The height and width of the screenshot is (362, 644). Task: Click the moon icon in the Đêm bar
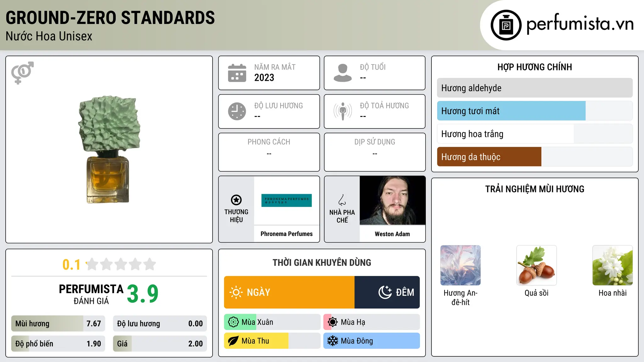pos(385,292)
